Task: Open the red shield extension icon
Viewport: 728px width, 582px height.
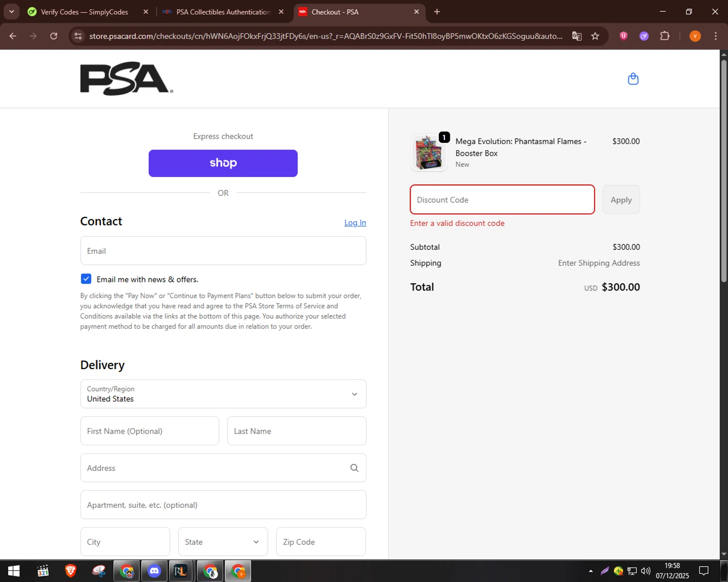Action: coord(624,36)
